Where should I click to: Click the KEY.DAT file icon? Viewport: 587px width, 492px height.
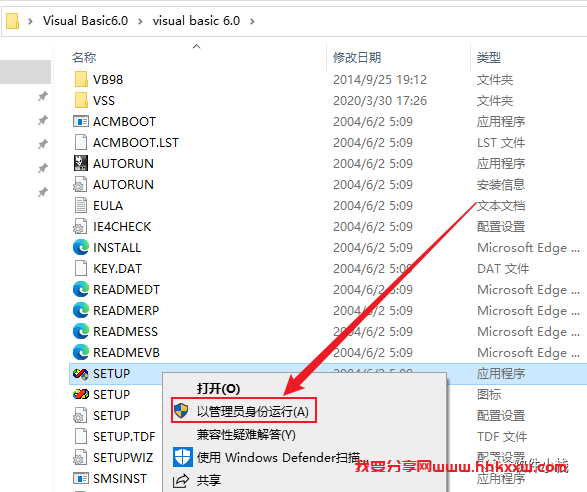tap(81, 268)
